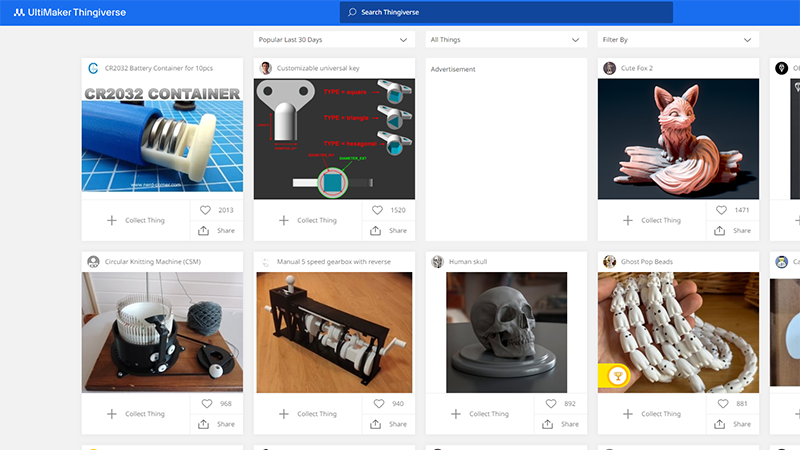Collect Thing for Manual 5 speed gearbox
800x450 pixels.
(308, 414)
